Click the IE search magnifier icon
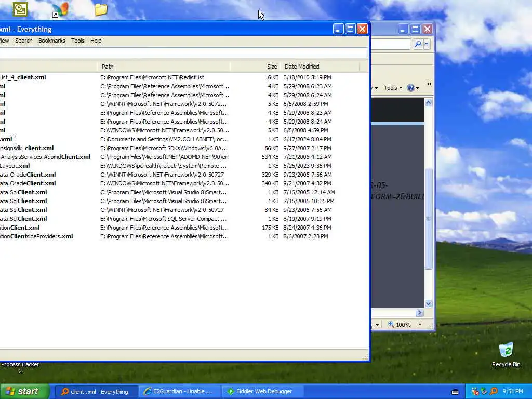 point(418,44)
